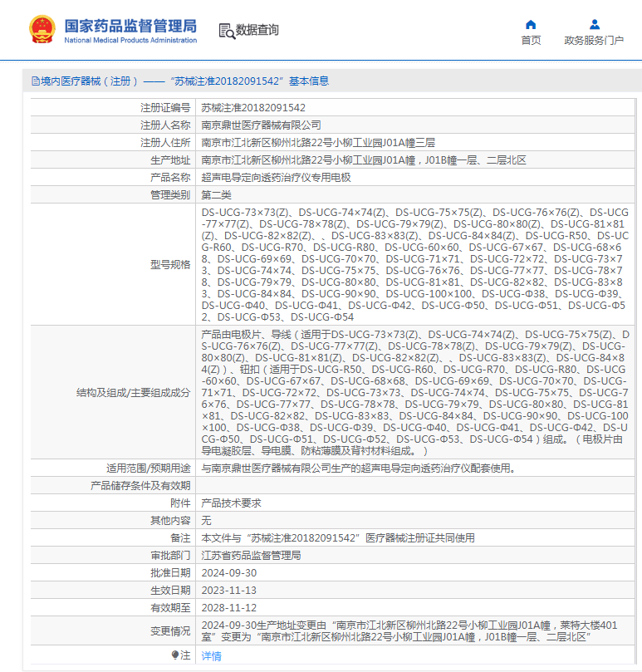Click the expiry date 2028-11-12
The image size is (642, 672).
(229, 608)
